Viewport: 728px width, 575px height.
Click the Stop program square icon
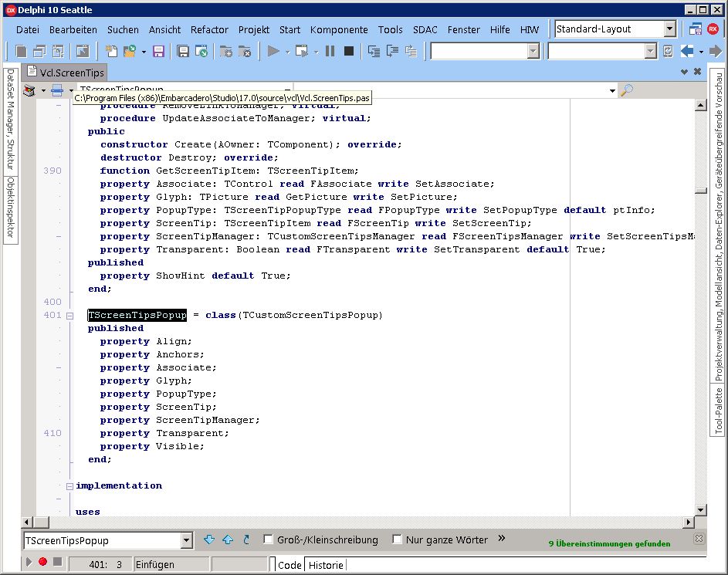(349, 51)
